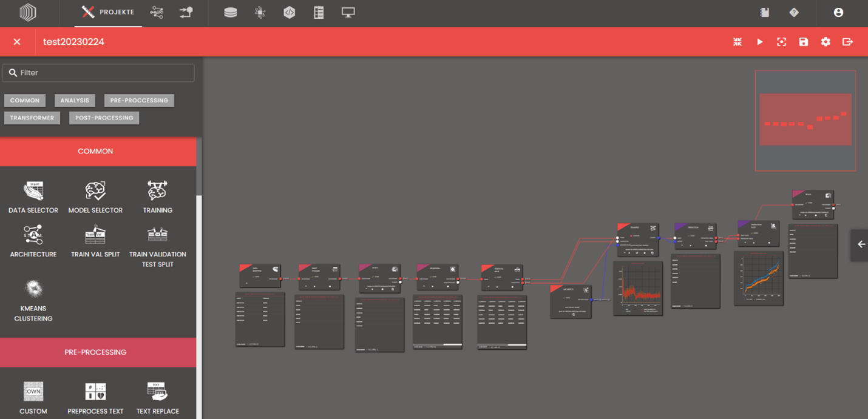Select the KMeans Clustering module
Viewport: 868px width, 419px height.
pos(33,300)
